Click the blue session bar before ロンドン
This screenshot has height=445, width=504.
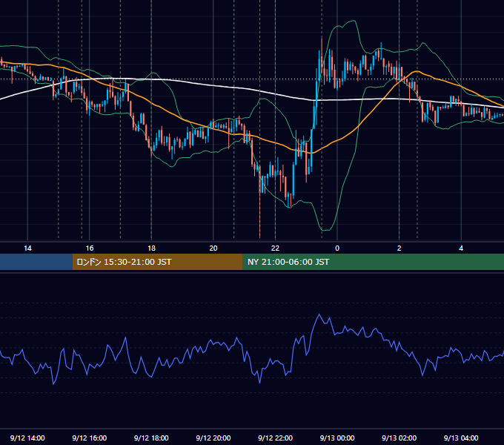click(x=36, y=262)
